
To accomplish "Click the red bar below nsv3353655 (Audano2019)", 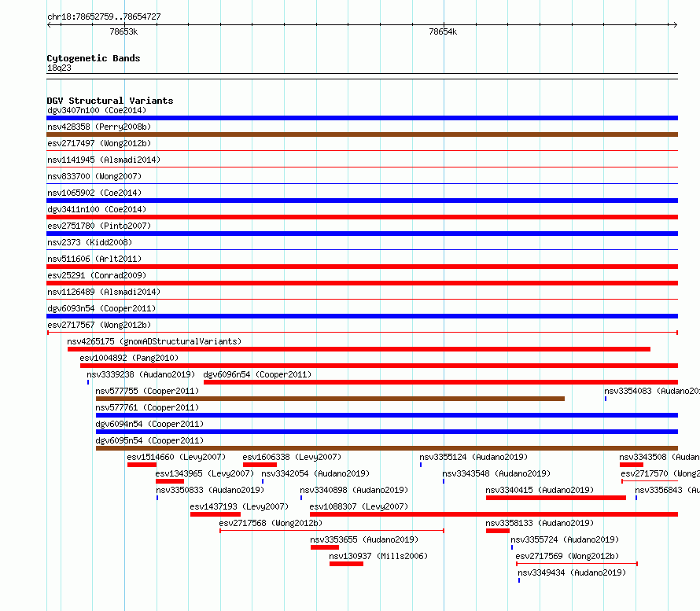I will pyautogui.click(x=325, y=547).
